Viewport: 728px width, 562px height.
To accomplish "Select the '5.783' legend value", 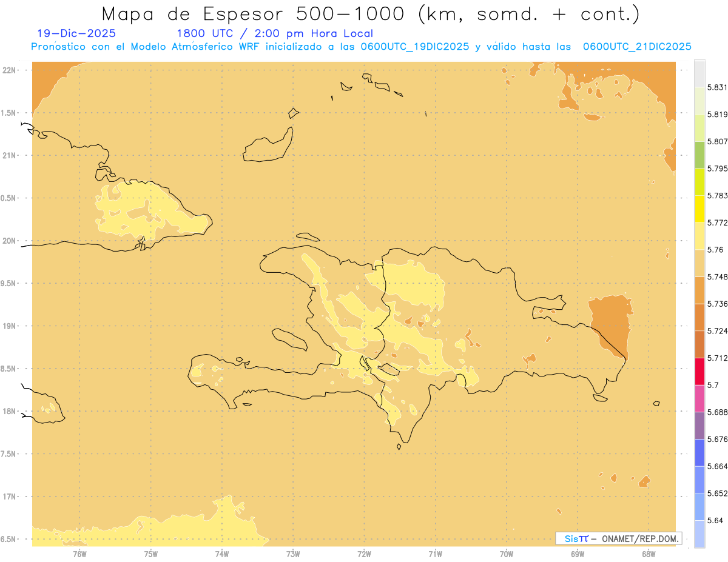I will pos(717,195).
